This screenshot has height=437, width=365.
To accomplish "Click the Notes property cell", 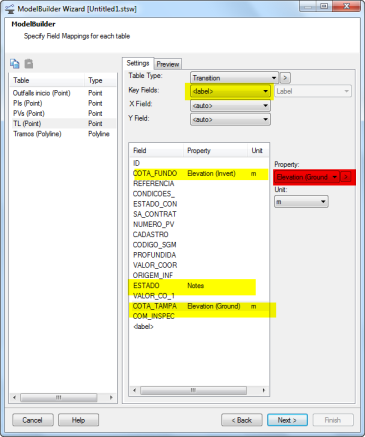I will pos(196,286).
